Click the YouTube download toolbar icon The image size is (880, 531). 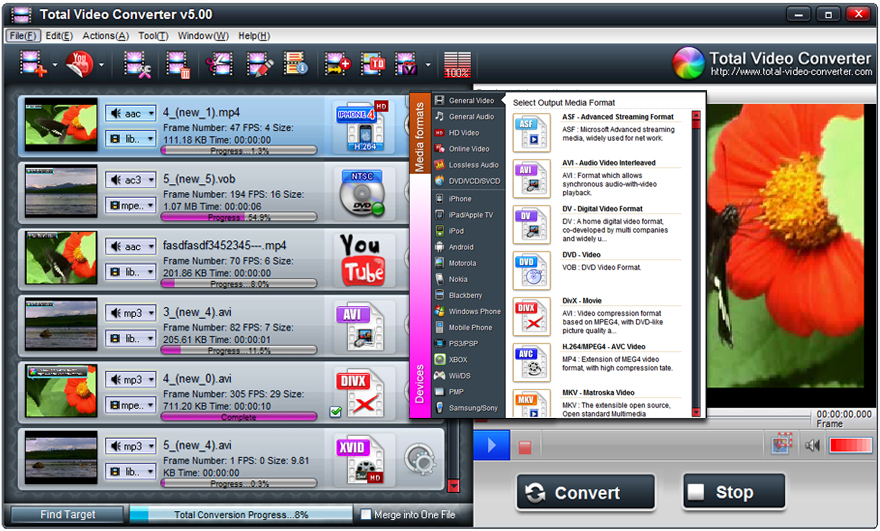(x=79, y=64)
